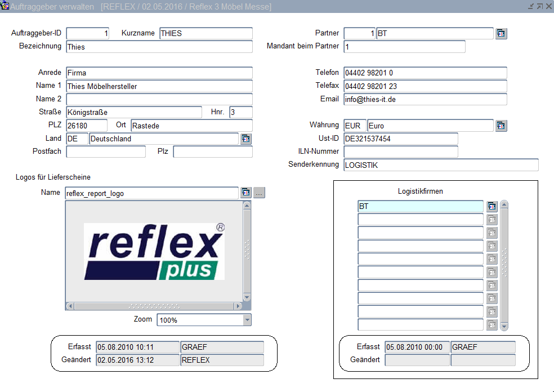Click the reflex plus logo image
The image size is (554, 392).
pos(154,251)
